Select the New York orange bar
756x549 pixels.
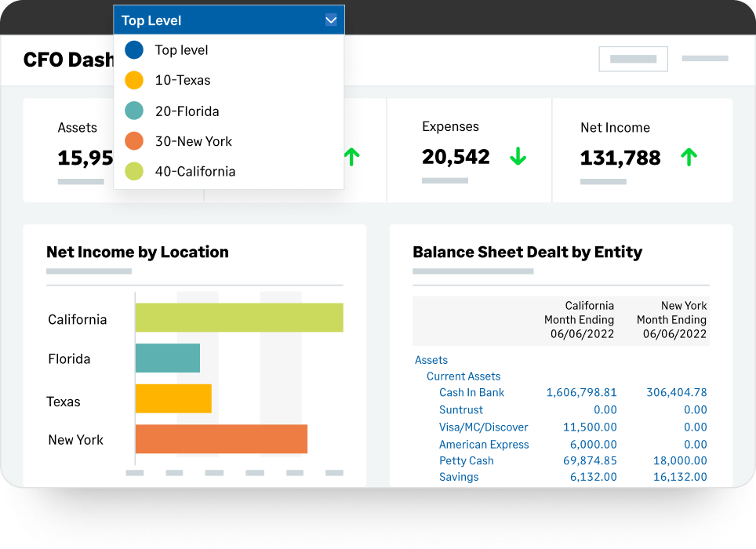coord(221,439)
